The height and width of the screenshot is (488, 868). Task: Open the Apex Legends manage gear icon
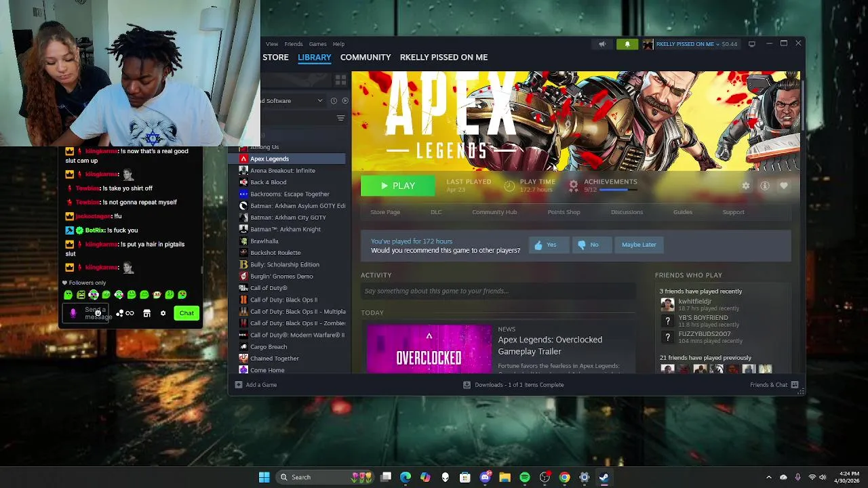point(746,186)
